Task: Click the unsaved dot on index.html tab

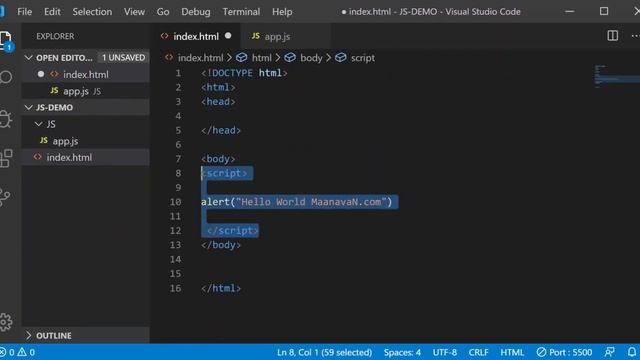Action: tap(228, 36)
